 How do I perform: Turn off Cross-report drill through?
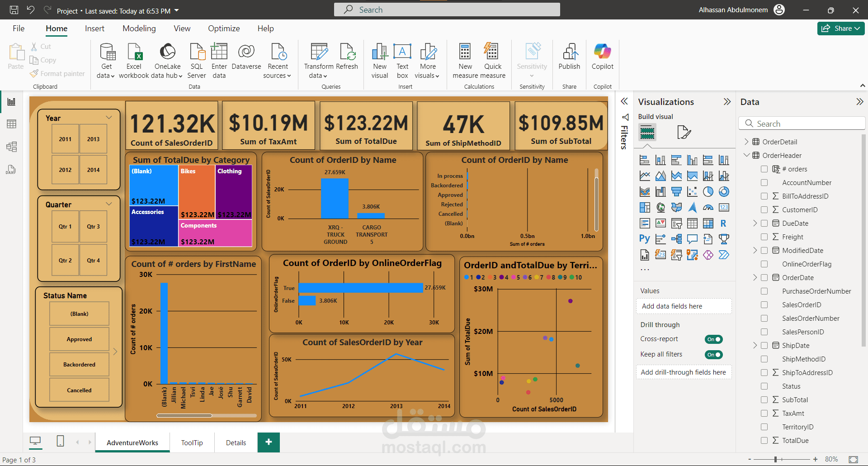pyautogui.click(x=713, y=339)
